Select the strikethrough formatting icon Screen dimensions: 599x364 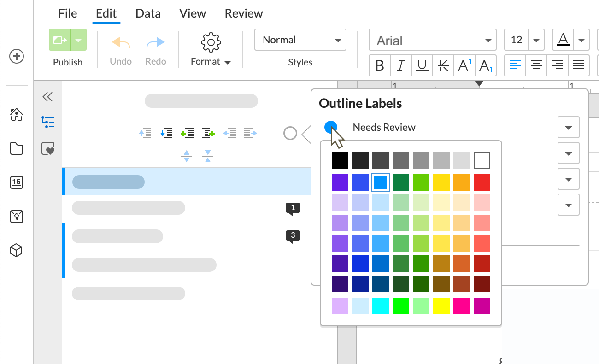(442, 65)
